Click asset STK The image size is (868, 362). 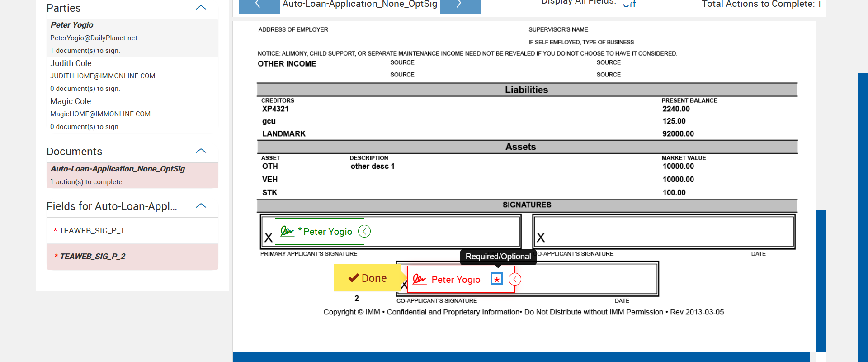tap(269, 193)
